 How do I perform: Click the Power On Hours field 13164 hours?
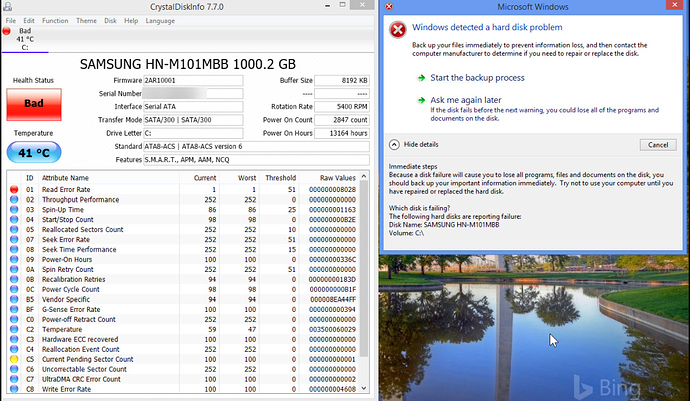[x=342, y=133]
